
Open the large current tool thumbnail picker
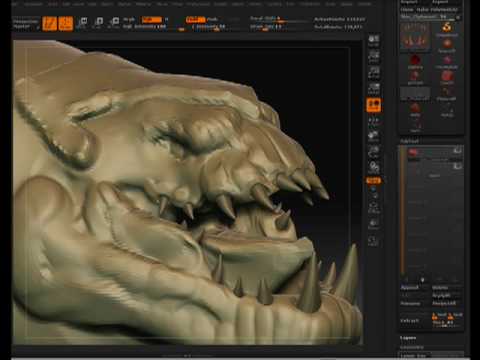(415, 36)
